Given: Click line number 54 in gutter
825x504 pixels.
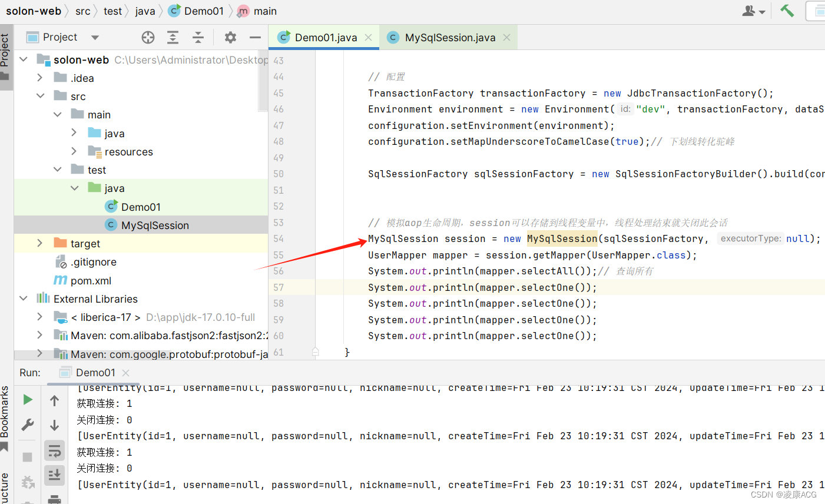Looking at the screenshot, I should click(x=279, y=238).
